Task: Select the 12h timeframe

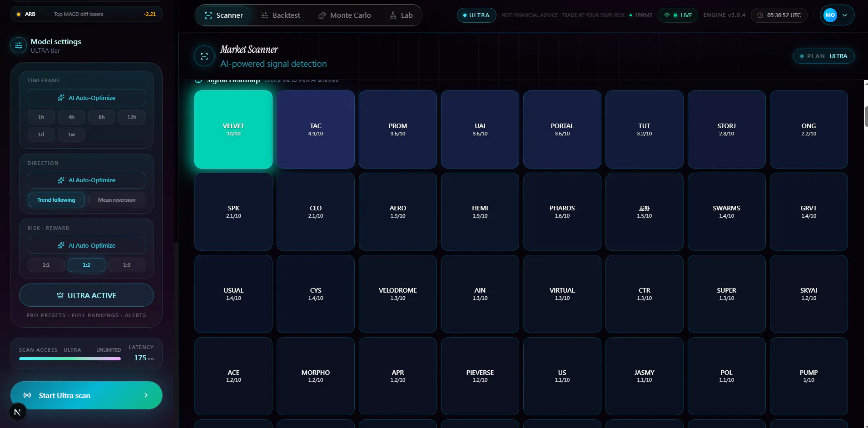Action: click(132, 117)
